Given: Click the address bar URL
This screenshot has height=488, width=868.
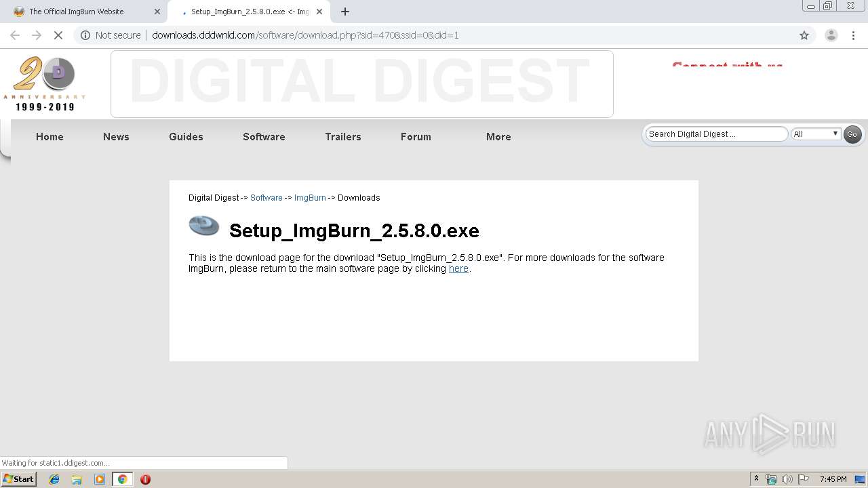Looking at the screenshot, I should [305, 35].
